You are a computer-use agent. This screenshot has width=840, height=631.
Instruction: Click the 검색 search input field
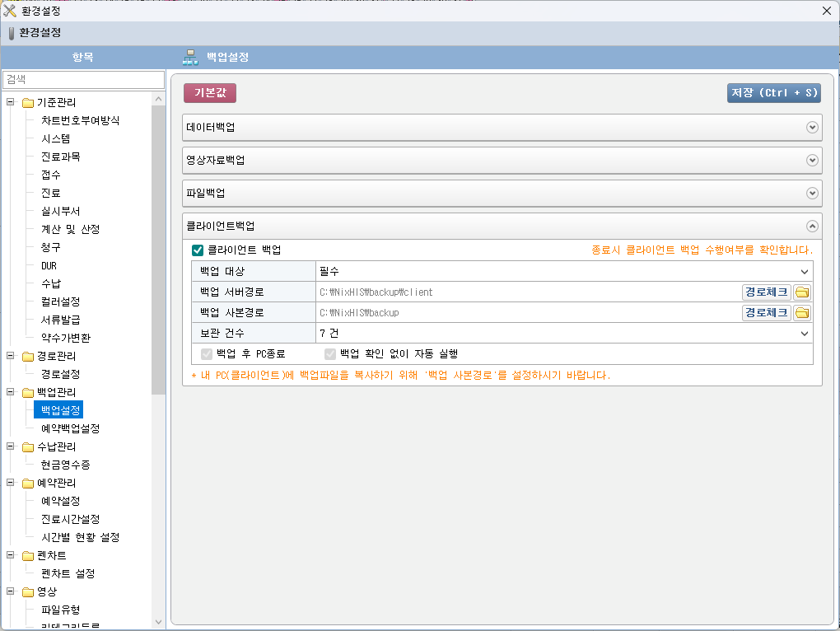coord(83,79)
